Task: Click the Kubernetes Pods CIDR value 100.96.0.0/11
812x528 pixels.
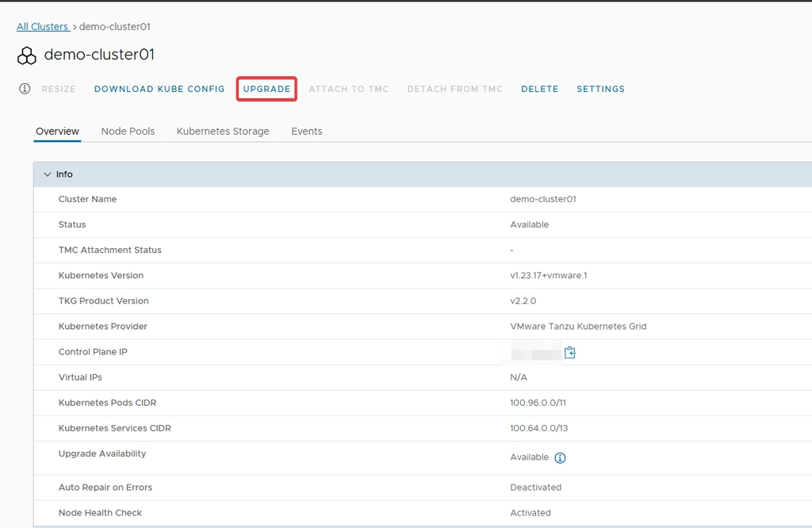Action: point(538,403)
